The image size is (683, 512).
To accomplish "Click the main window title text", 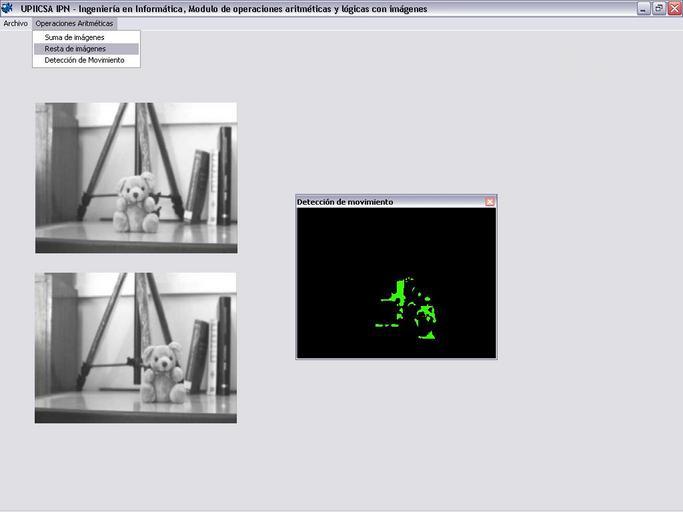I will (224, 9).
